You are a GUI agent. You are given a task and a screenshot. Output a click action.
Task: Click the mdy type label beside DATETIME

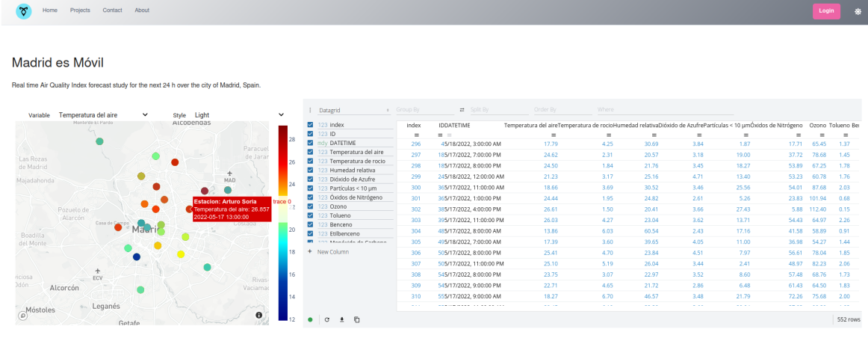(322, 143)
